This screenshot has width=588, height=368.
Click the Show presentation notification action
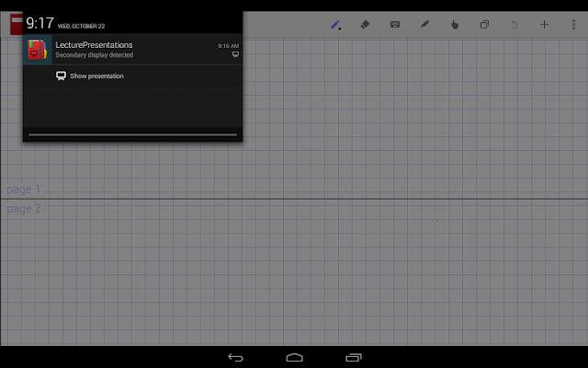click(x=90, y=75)
